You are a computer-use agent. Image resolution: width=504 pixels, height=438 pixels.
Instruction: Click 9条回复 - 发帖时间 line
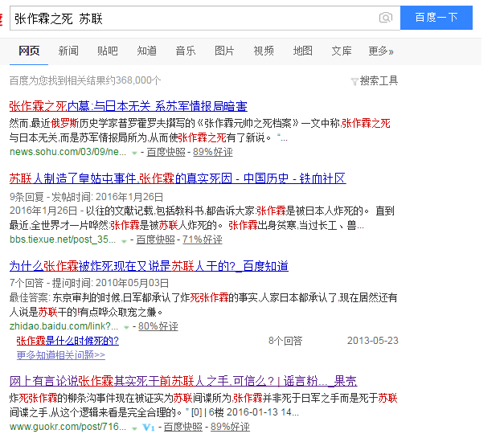pos(86,197)
